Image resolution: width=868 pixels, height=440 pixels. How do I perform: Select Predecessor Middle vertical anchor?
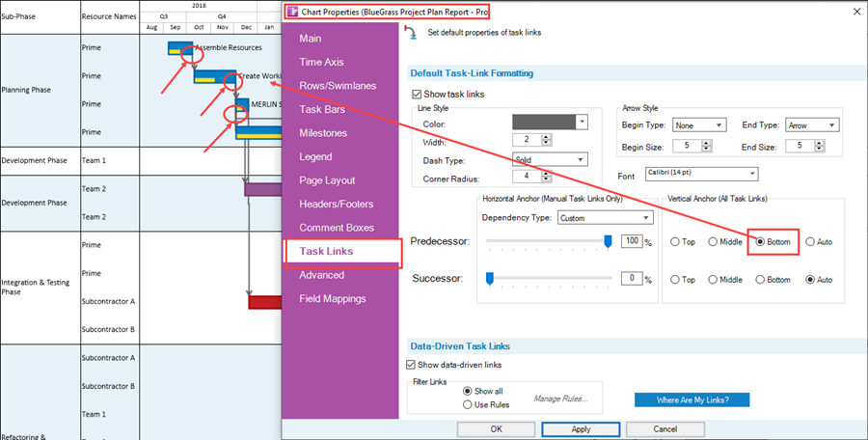tap(713, 242)
